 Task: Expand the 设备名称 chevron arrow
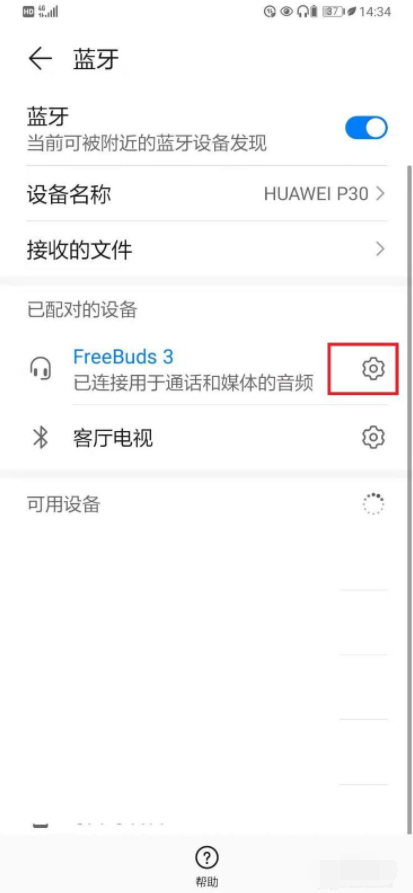(x=381, y=195)
